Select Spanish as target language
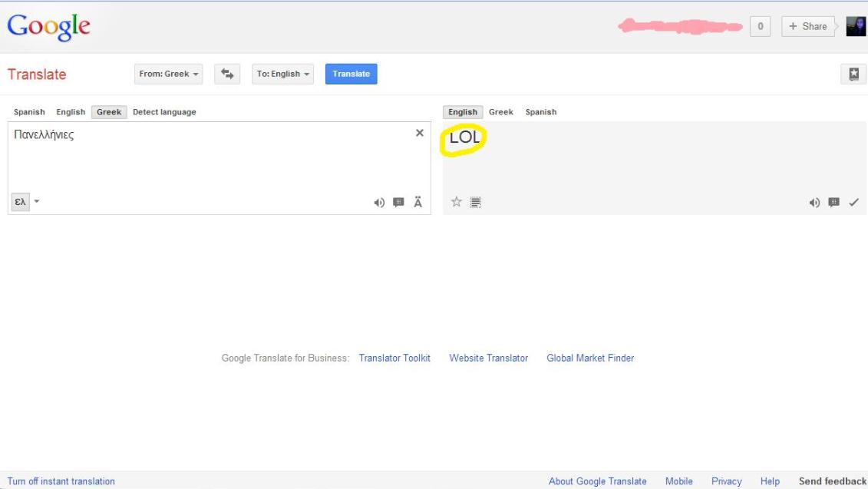868x489 pixels. pyautogui.click(x=541, y=112)
